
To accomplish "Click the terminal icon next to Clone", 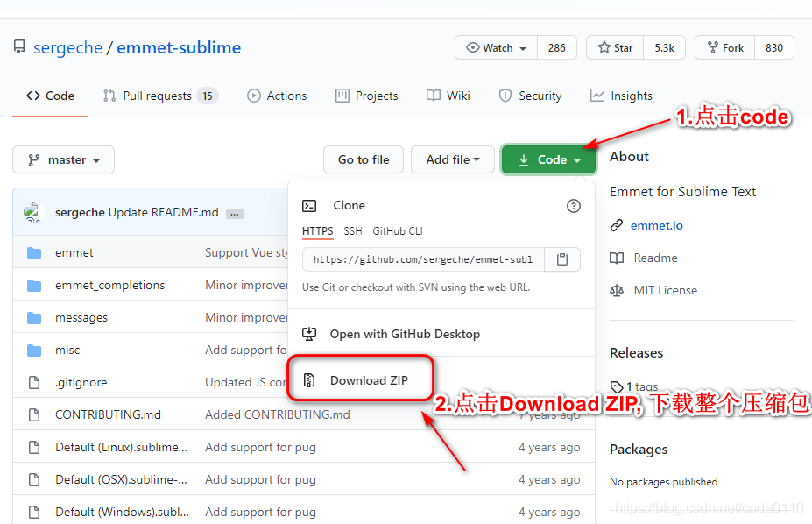I will (x=309, y=206).
